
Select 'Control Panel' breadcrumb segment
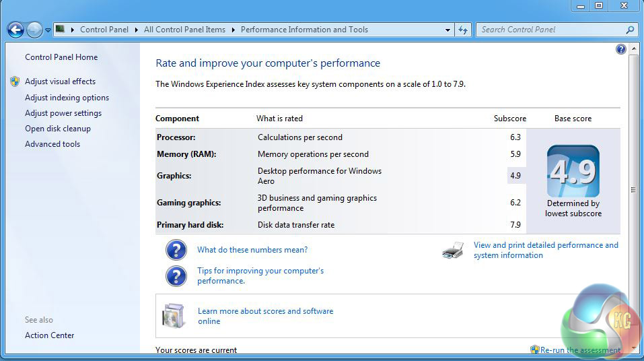[103, 30]
